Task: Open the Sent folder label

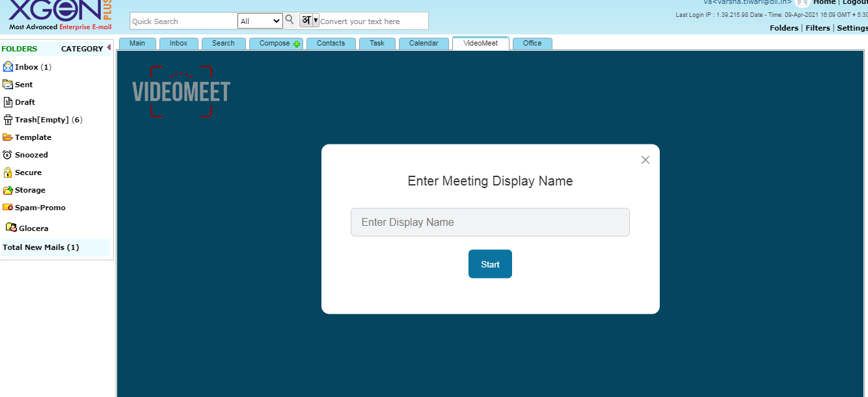Action: (24, 85)
